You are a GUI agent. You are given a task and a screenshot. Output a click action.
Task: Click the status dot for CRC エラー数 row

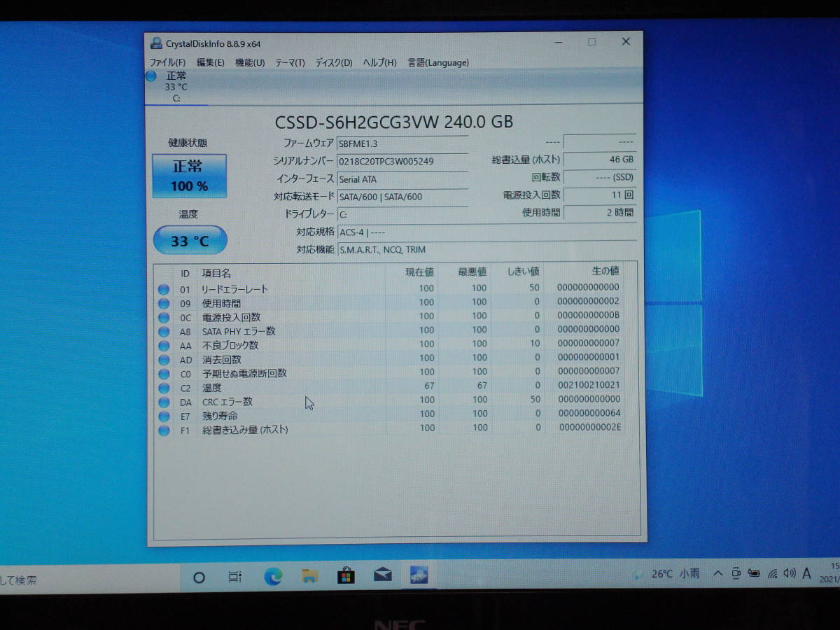[x=164, y=402]
